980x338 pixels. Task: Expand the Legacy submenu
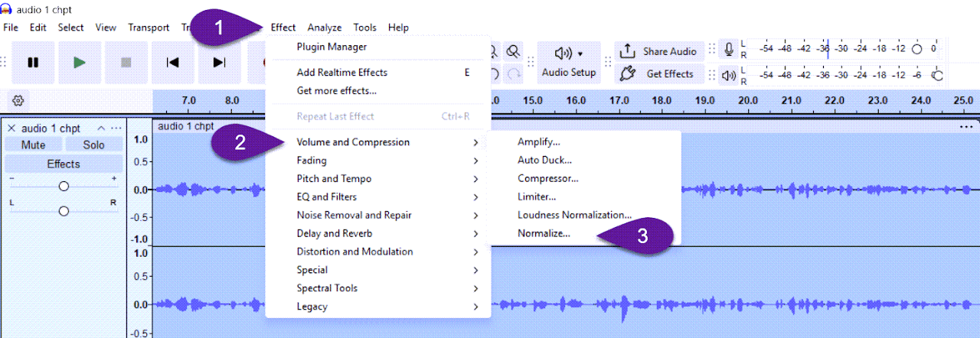pos(377,307)
